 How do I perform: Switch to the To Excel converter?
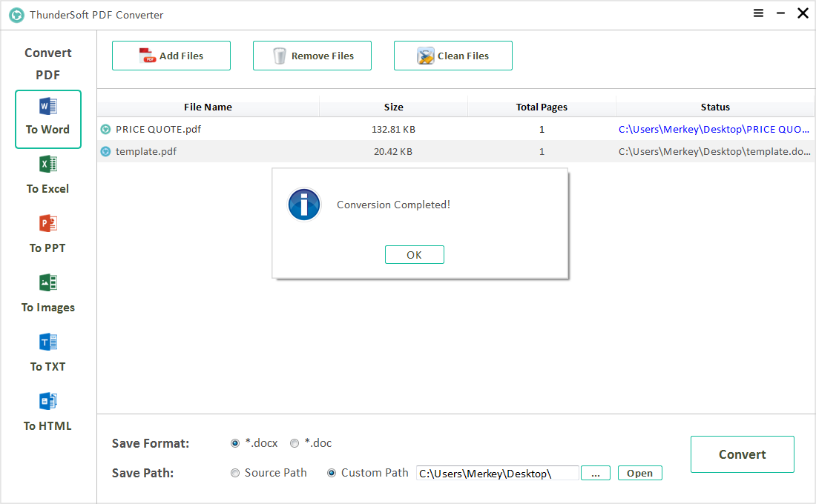[48, 176]
